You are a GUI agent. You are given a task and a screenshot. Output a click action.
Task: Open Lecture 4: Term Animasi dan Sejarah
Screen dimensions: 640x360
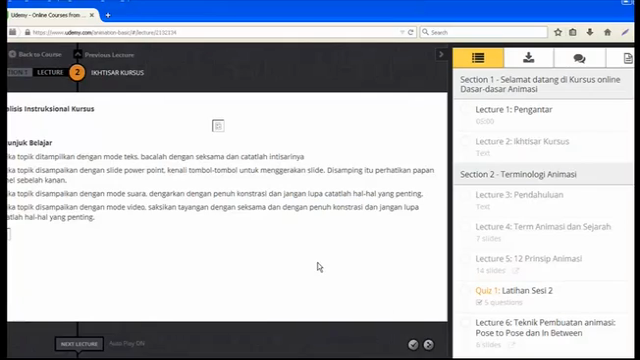543,227
